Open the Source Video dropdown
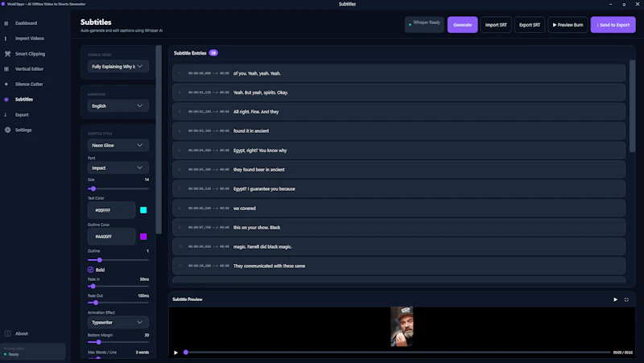 click(x=118, y=67)
